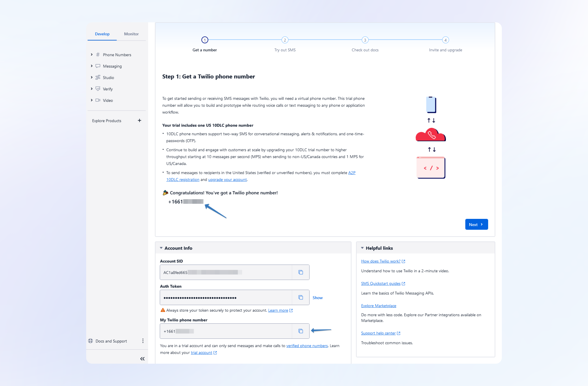Click the plus icon beside Explore Products
The width and height of the screenshot is (588, 386).
139,120
